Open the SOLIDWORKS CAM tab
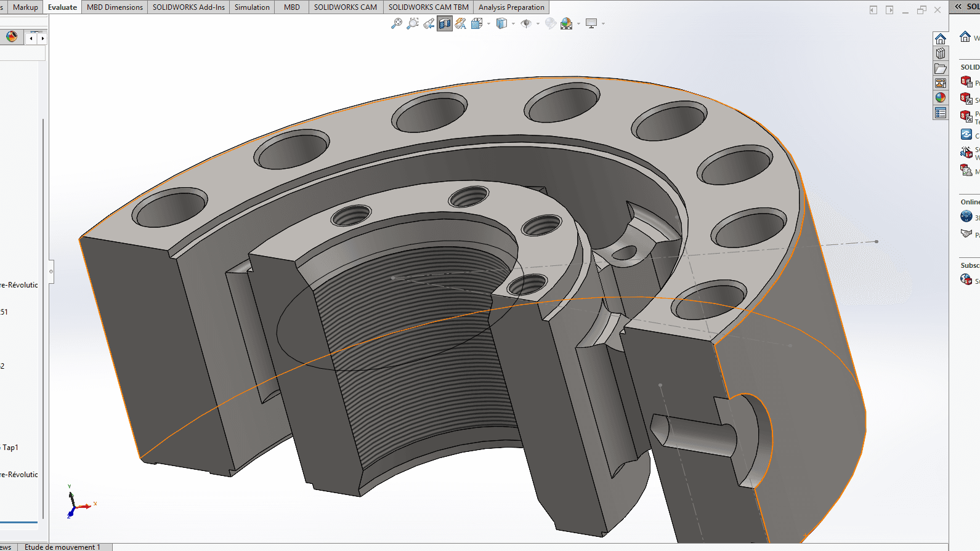This screenshot has width=980, height=551. point(345,7)
